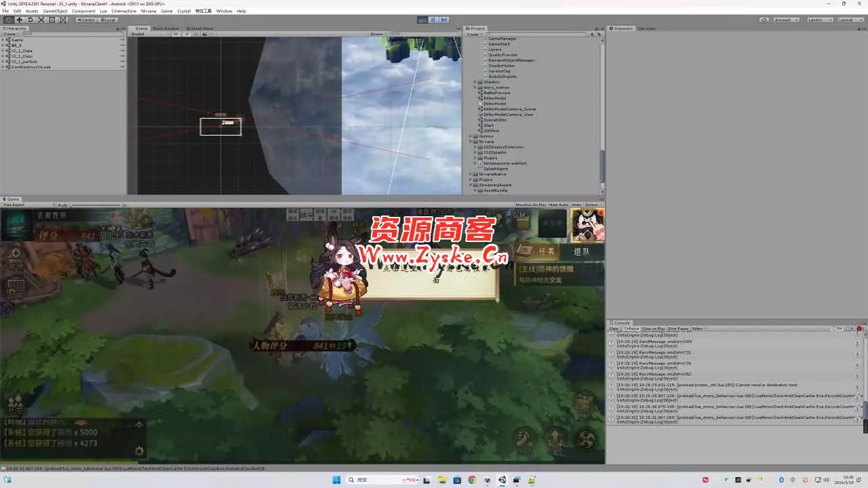The height and width of the screenshot is (488, 868).
Task: Switch to the Asset Store tab
Action: 201,28
